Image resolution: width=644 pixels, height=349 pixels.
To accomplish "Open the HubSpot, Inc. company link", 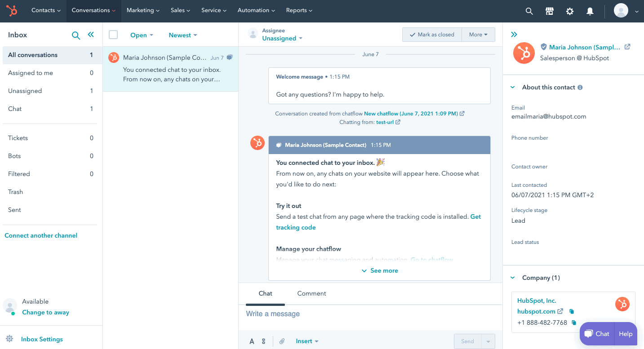I will (x=537, y=301).
